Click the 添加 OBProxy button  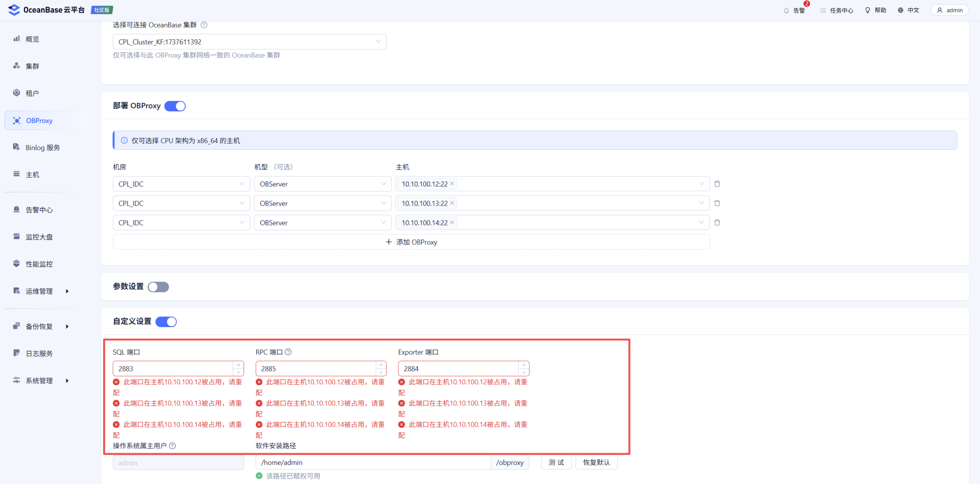pyautogui.click(x=411, y=242)
